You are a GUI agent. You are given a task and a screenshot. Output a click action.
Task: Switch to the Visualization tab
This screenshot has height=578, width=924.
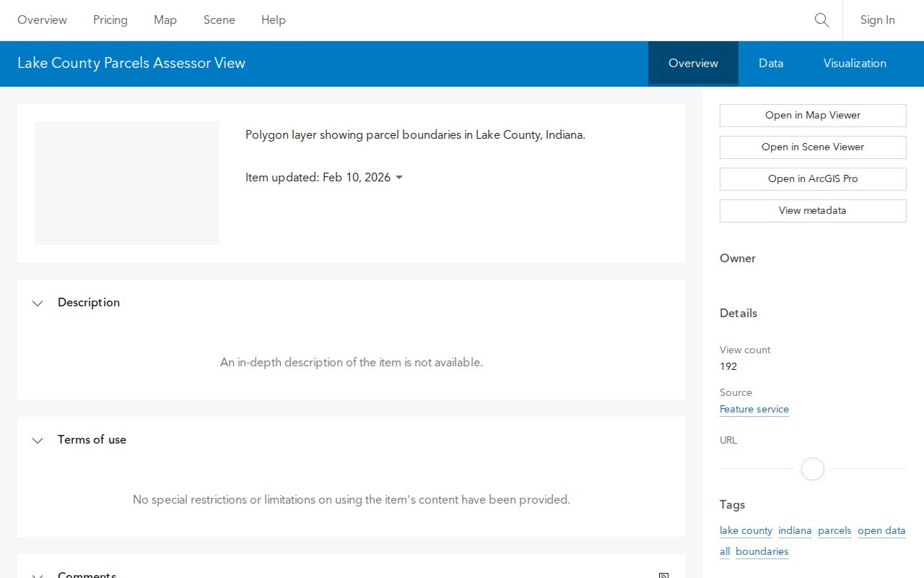click(855, 64)
